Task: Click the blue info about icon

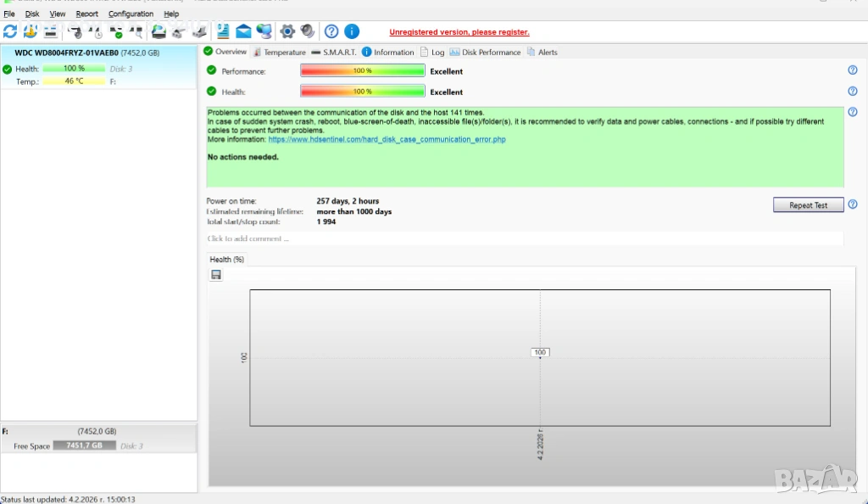Action: click(x=352, y=32)
